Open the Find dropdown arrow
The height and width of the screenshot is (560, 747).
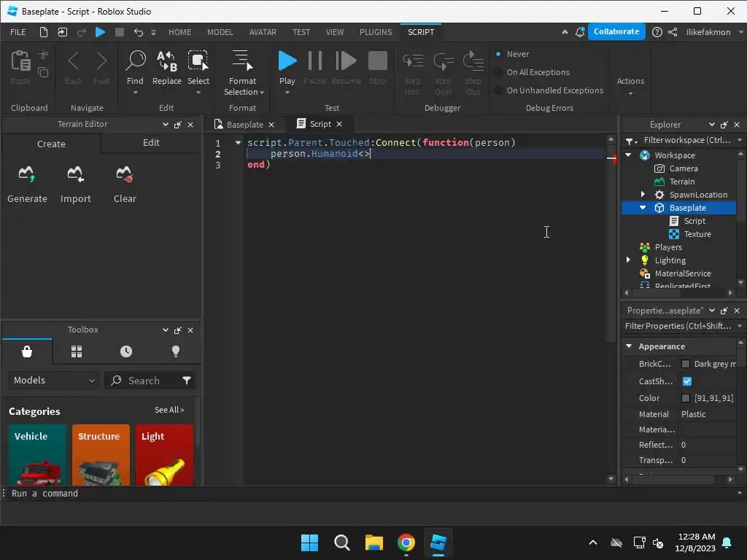[x=135, y=93]
